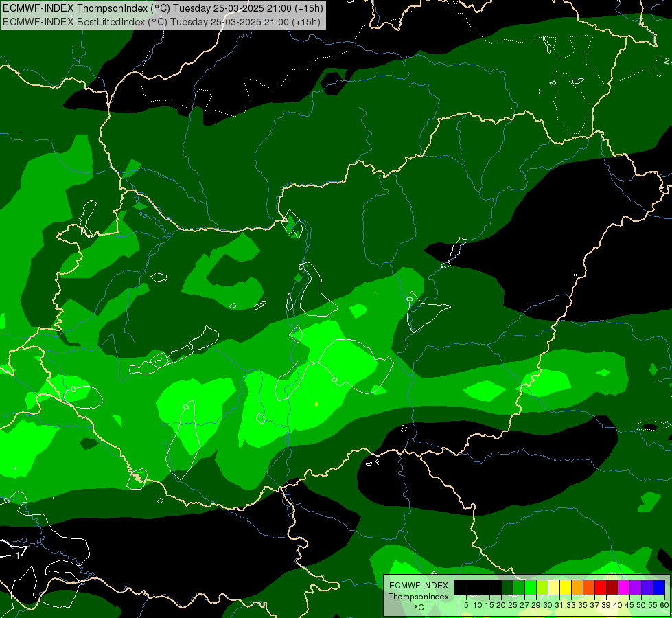Click the pure blue 55–60 legend swatch

[659, 587]
